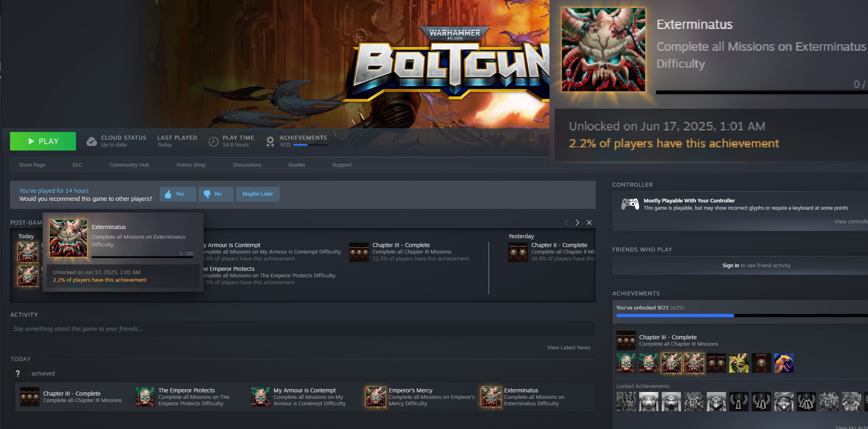Click the Cloud Status cloud icon

coord(92,141)
